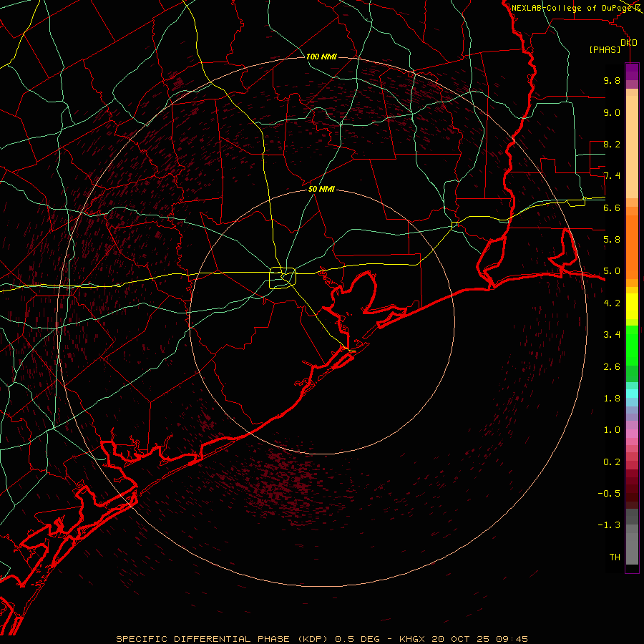Click the 7.4 scale label
The height and width of the screenshot is (644, 644).
(x=612, y=176)
